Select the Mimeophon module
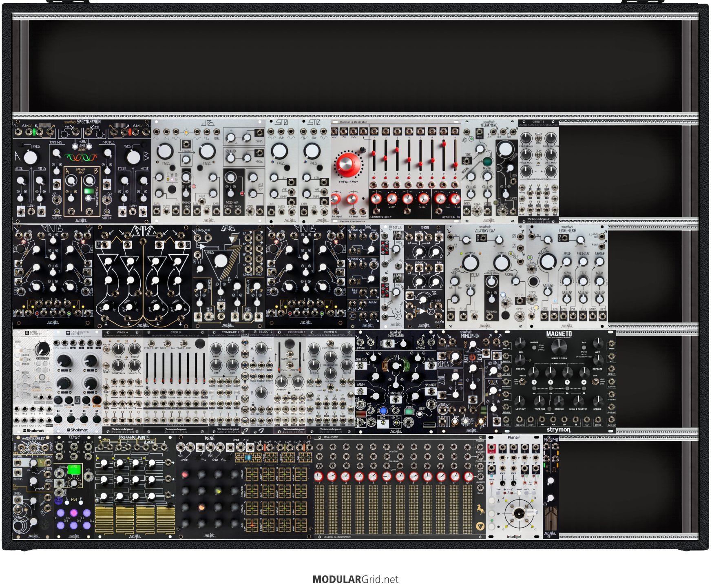 pyautogui.click(x=469, y=382)
